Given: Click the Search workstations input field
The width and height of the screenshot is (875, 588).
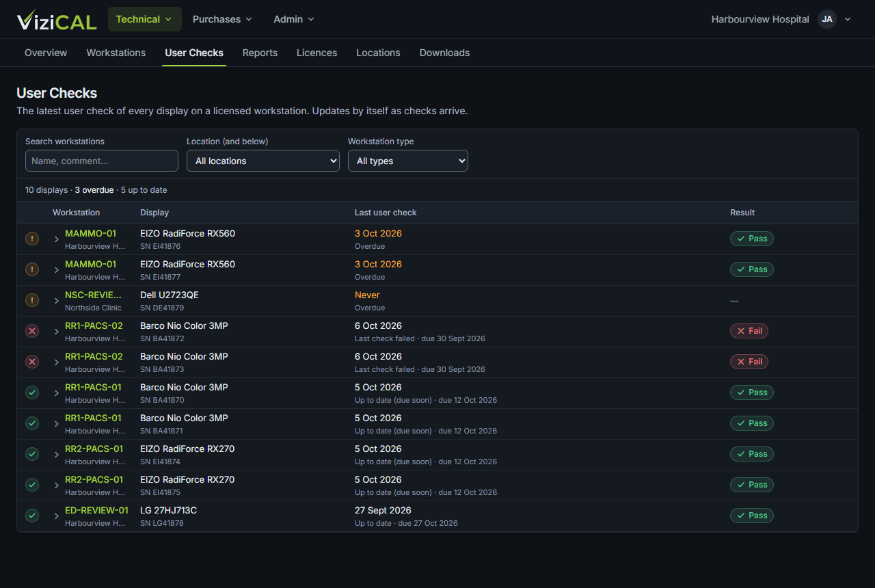Looking at the screenshot, I should [x=102, y=161].
